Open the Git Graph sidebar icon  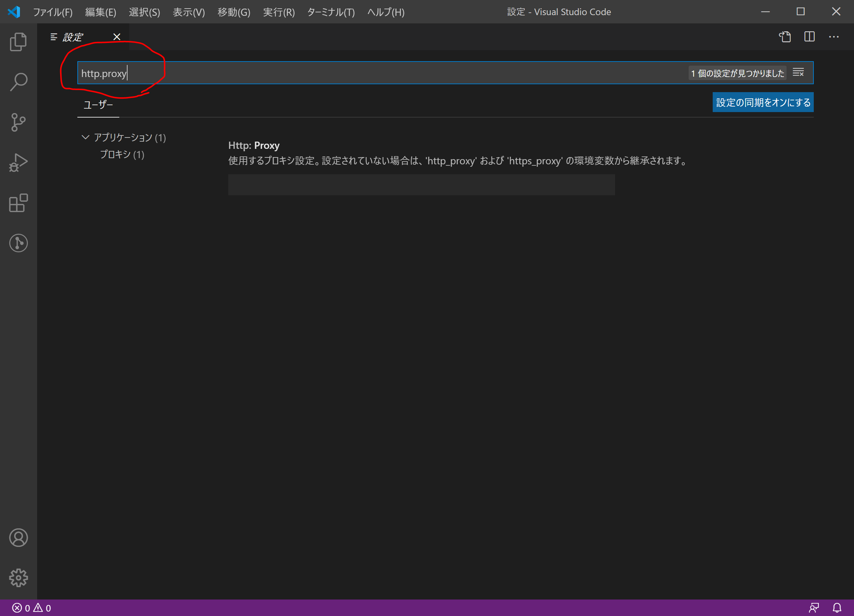pos(18,243)
